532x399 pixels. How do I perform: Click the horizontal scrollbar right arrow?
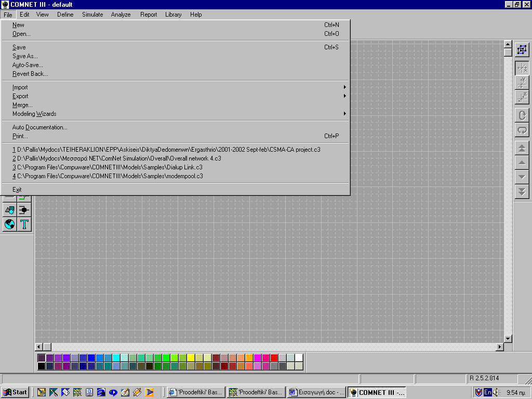pyautogui.click(x=499, y=347)
